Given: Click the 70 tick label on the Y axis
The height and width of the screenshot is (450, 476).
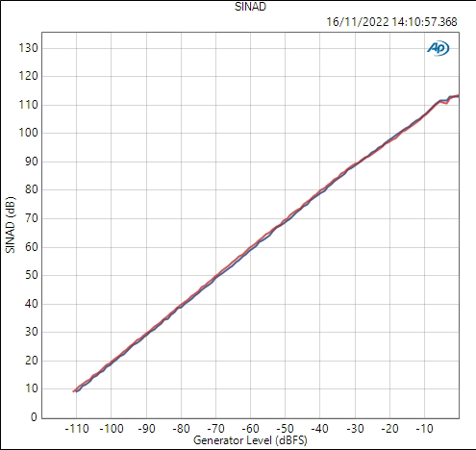Looking at the screenshot, I should tap(32, 218).
